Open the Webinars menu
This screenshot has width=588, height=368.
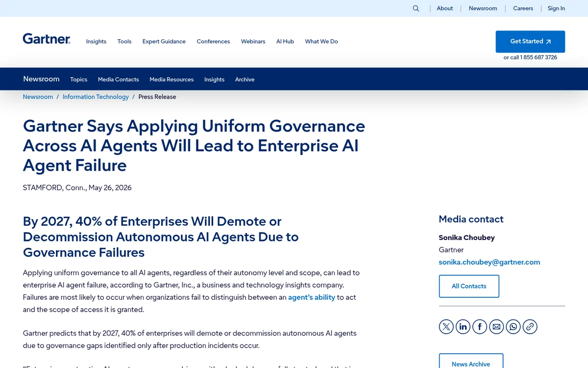(x=253, y=42)
